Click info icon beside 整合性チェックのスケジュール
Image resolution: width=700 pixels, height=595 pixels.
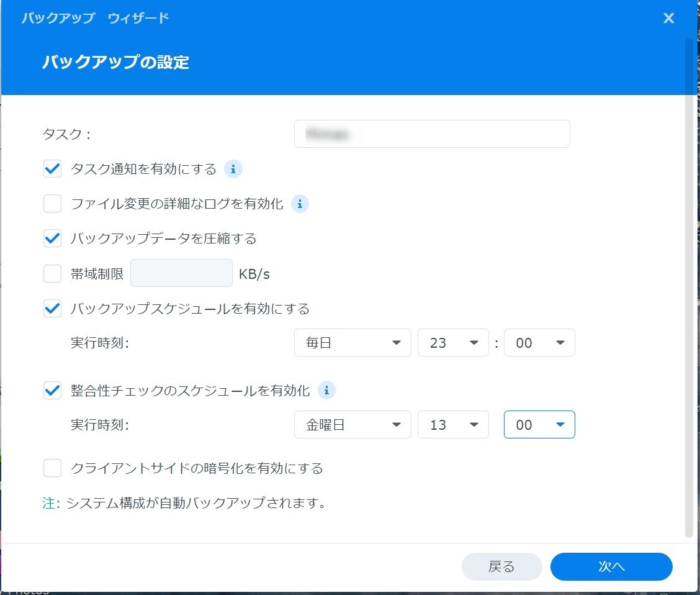326,390
